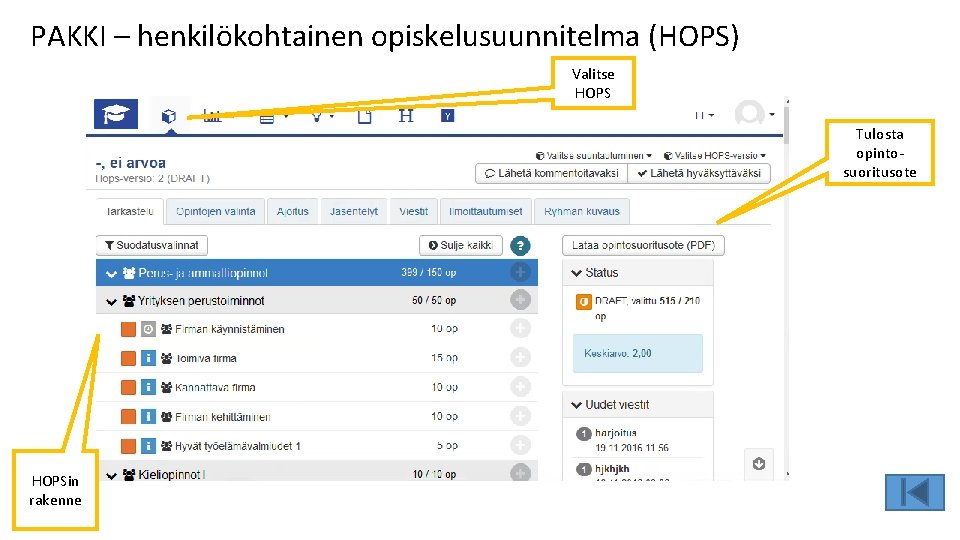Switch to the Opintojen valinta tab

point(216,211)
